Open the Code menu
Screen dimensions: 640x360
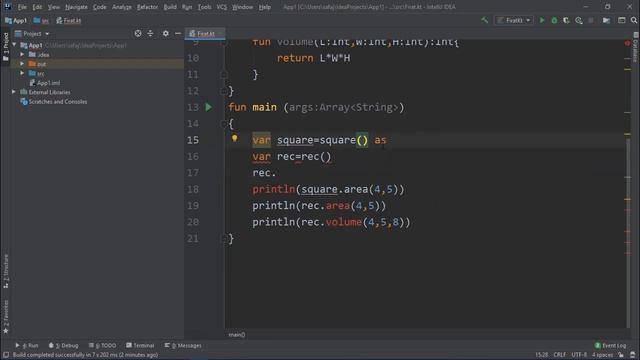point(100,7)
